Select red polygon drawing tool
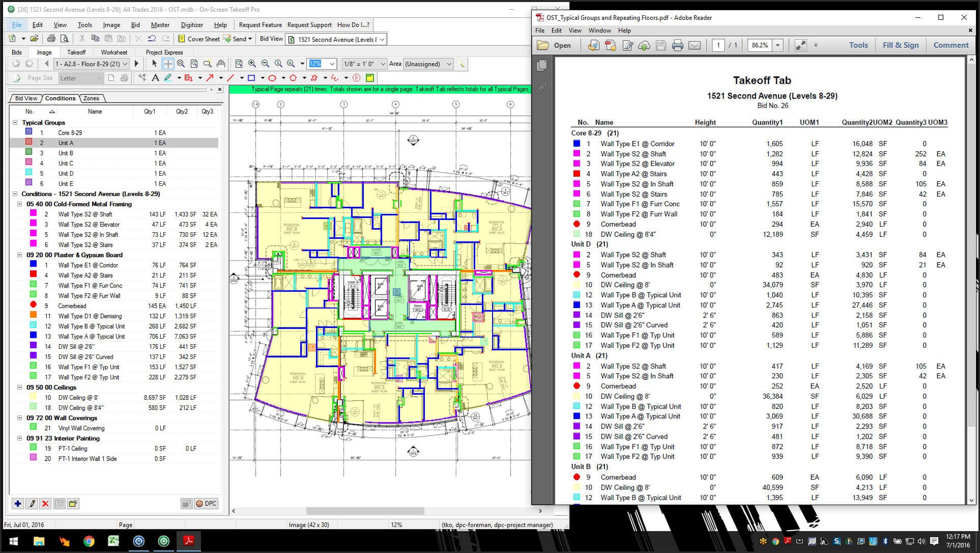The width and height of the screenshot is (980, 553). pyautogui.click(x=293, y=78)
